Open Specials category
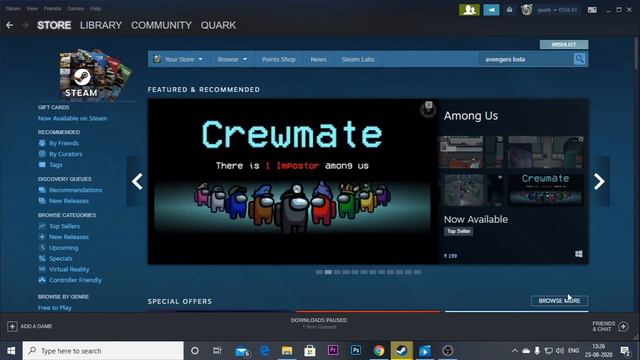Screen dimensions: 640x360 [60, 258]
